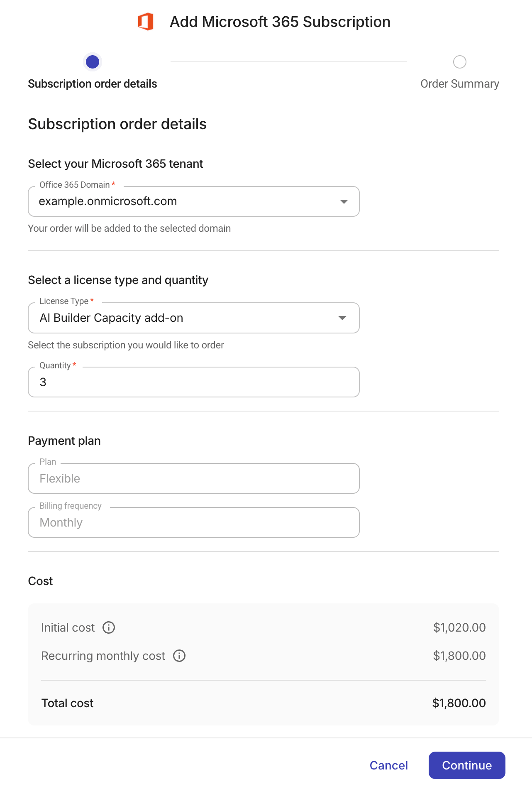Screen dimensions: 532x789
Task: Click the Initial cost value $1,020.00
Action: [459, 627]
